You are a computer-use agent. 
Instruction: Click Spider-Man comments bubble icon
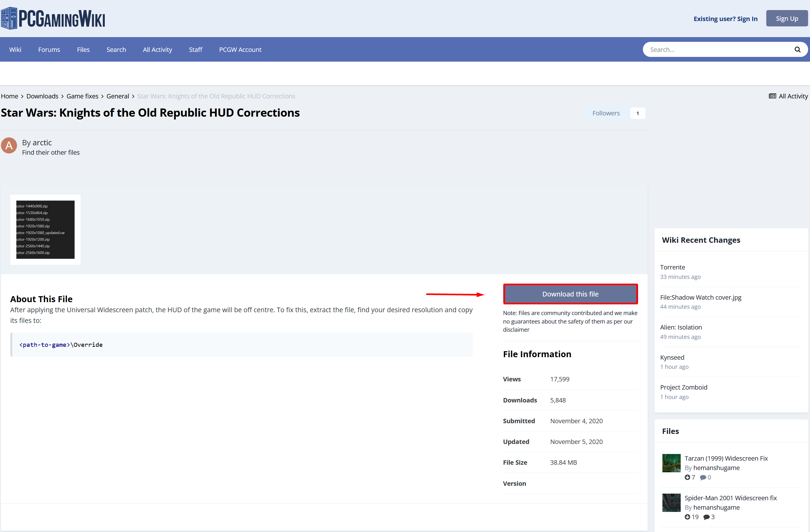click(706, 517)
